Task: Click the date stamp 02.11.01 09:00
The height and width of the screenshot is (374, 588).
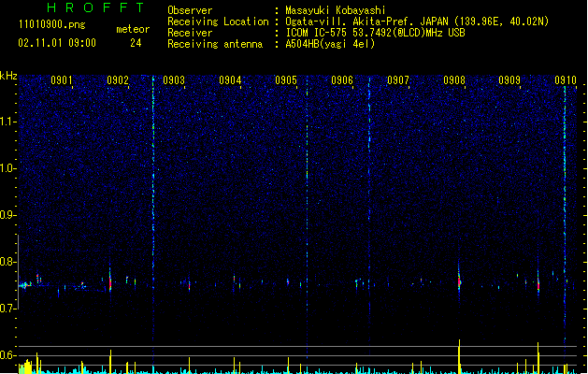Action: click(x=57, y=43)
